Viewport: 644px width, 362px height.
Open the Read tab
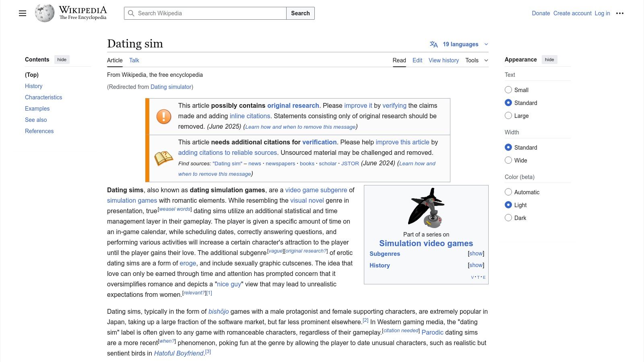399,60
